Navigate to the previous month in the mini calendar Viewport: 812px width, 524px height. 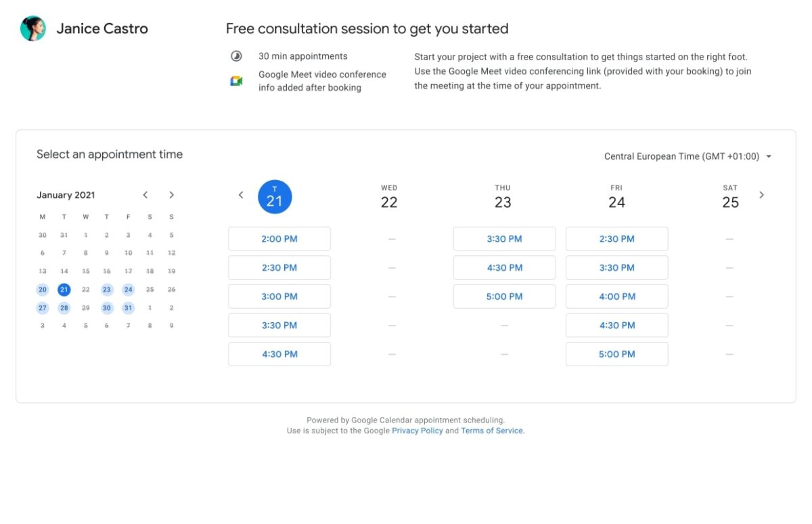click(x=145, y=195)
